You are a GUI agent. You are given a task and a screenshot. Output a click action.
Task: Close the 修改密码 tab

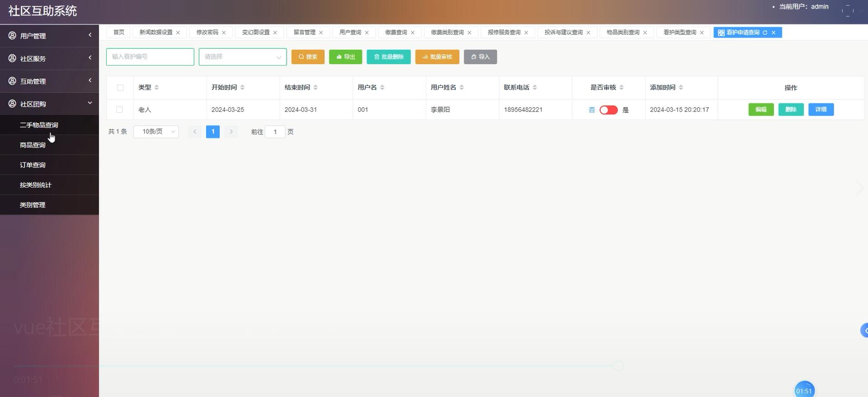224,33
